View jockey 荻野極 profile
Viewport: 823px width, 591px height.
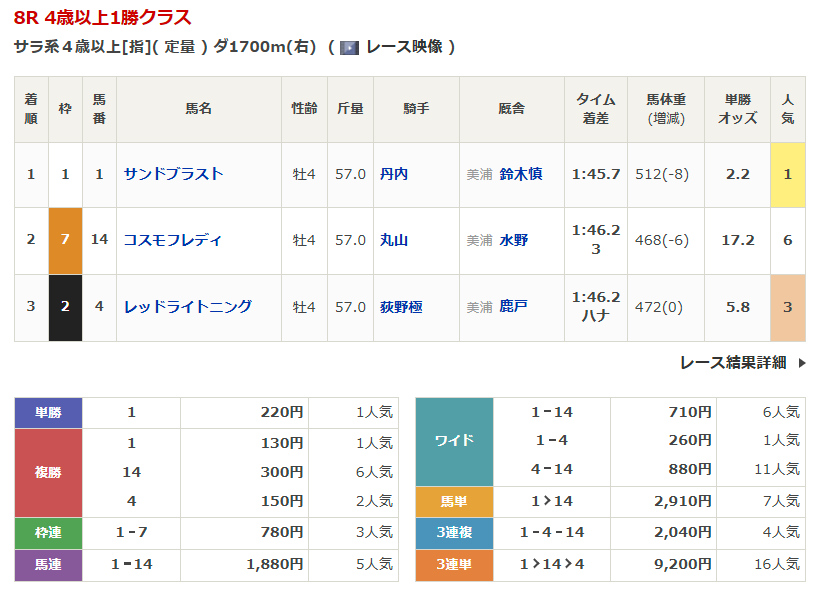[x=401, y=307]
